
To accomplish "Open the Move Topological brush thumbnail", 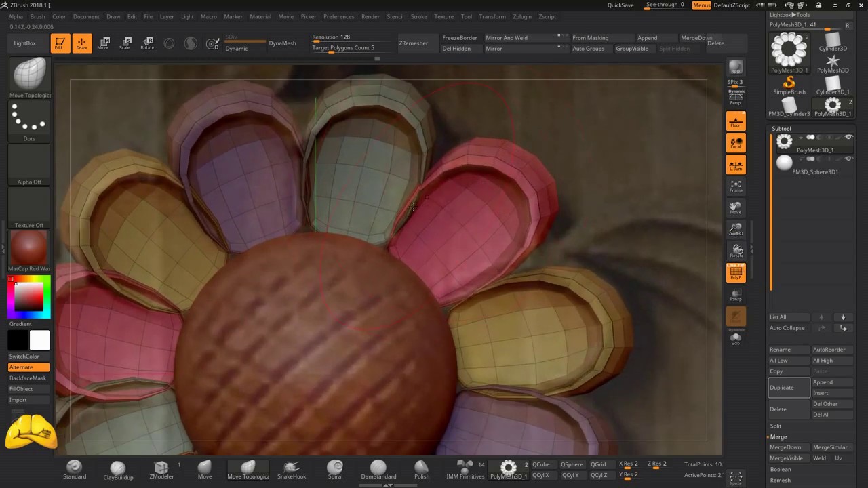I will [29, 77].
